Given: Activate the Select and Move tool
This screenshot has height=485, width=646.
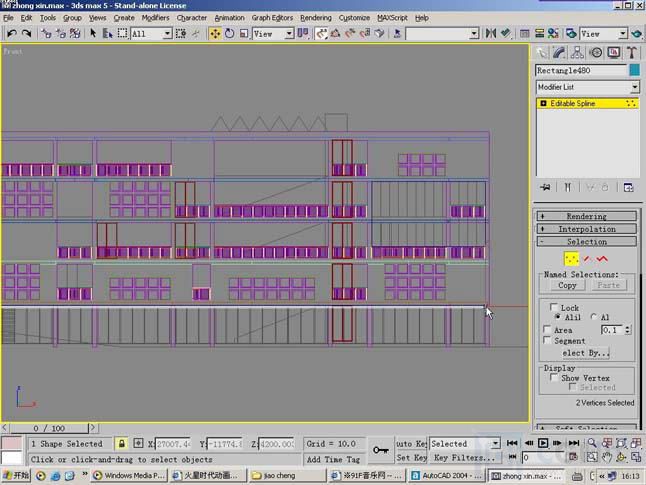Looking at the screenshot, I should 215,33.
